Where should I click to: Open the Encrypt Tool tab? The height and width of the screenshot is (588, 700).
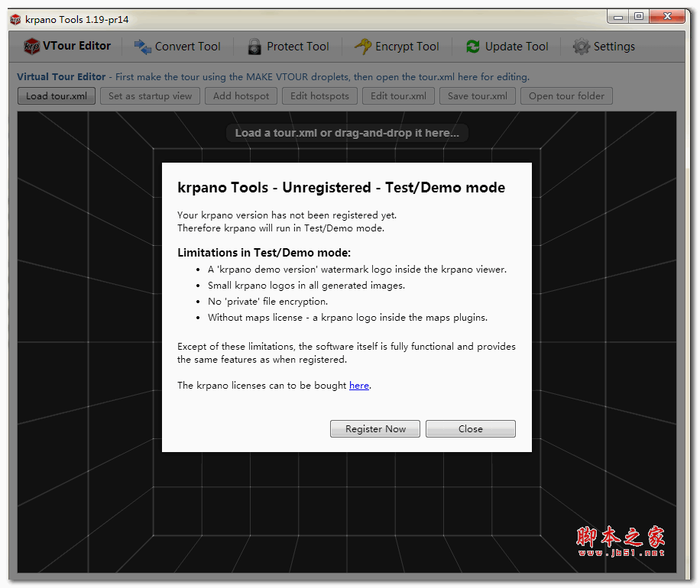(x=397, y=47)
